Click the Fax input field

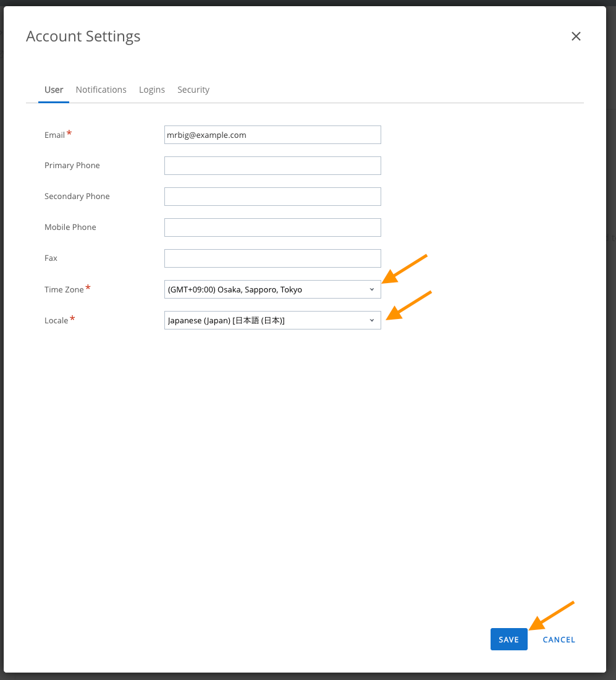(272, 258)
